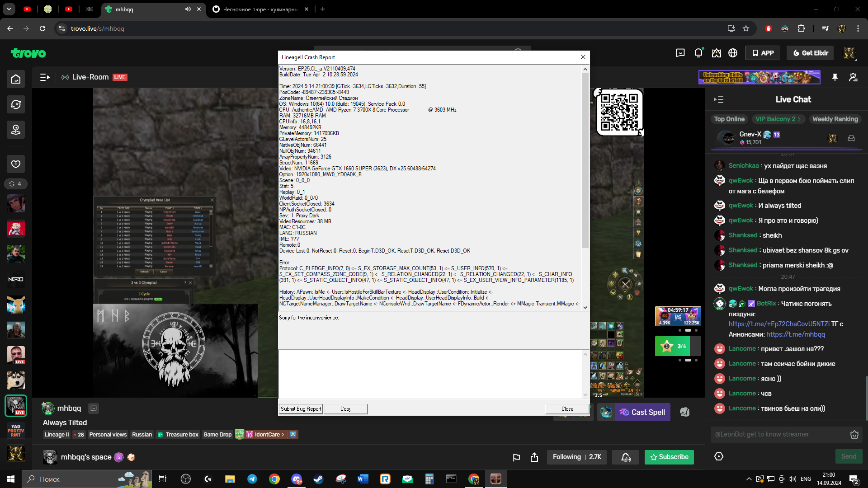Screen dimensions: 868x488
Task: Share the stream using share icon
Action: pos(534,457)
